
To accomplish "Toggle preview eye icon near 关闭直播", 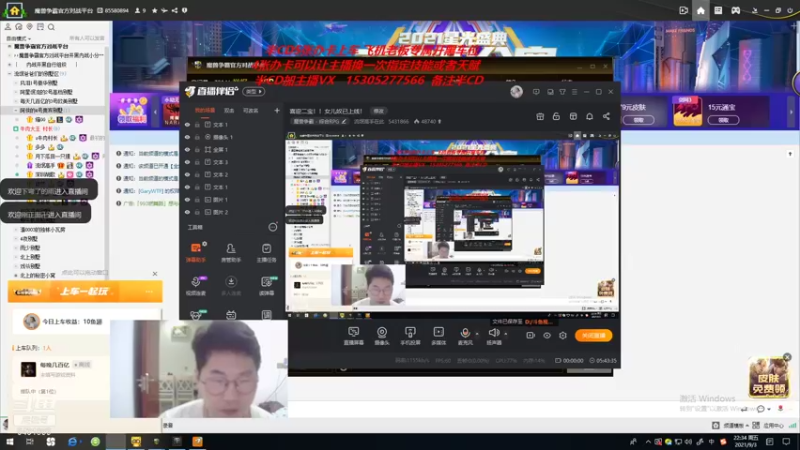I will (546, 335).
